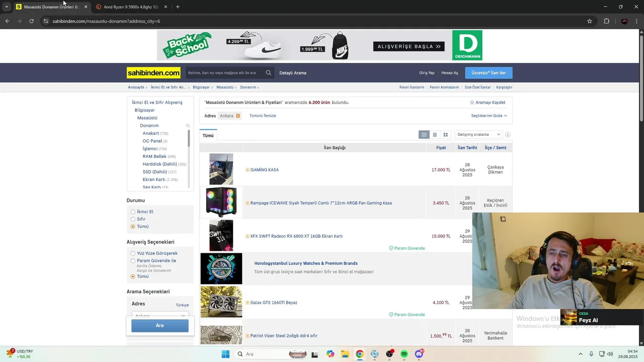Switch to gallery grid view icon

click(445, 135)
